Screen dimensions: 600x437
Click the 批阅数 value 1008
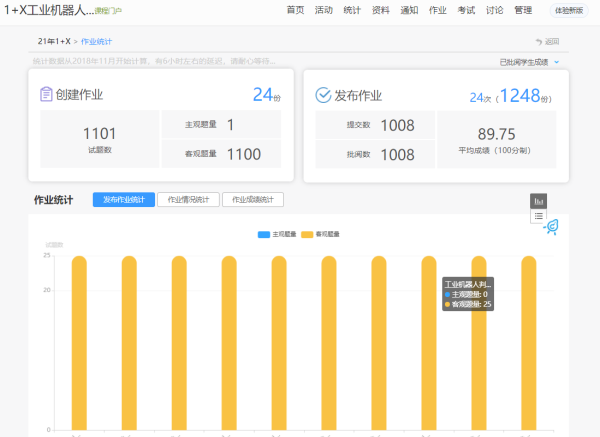[398, 155]
